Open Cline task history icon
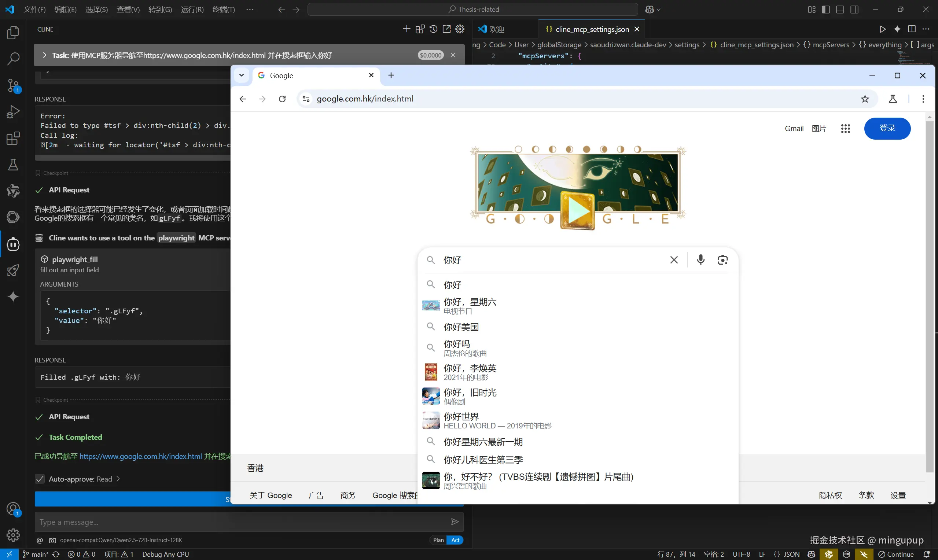Image resolution: width=938 pixels, height=560 pixels. tap(433, 29)
